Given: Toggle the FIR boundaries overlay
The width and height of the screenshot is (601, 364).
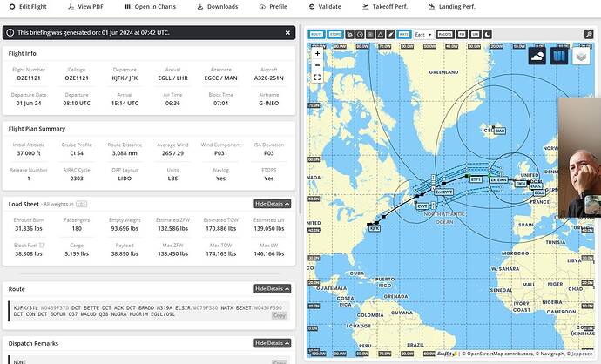Looking at the screenshot, I should coord(462,35).
